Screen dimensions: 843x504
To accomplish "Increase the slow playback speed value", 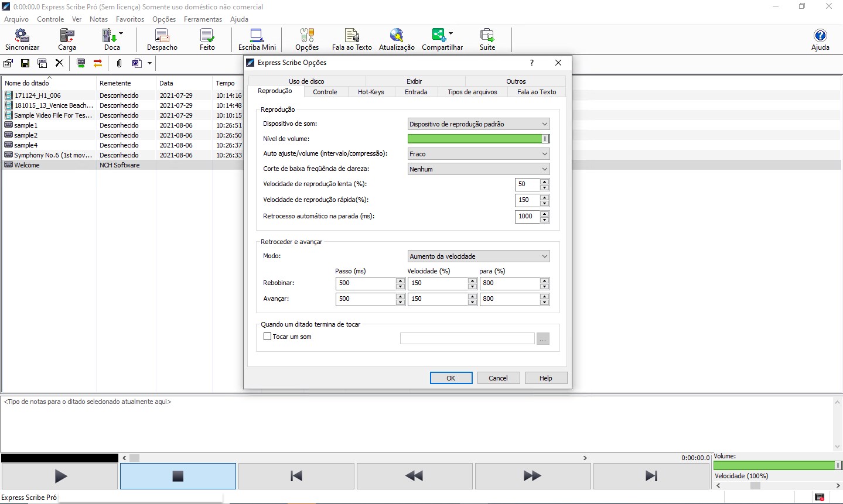I will 545,181.
